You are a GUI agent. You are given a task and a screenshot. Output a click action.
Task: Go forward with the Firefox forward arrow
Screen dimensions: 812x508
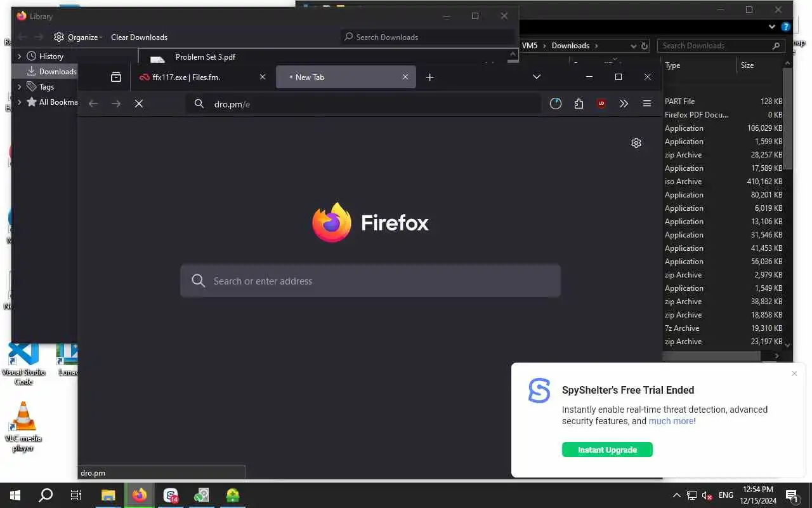pyautogui.click(x=116, y=104)
